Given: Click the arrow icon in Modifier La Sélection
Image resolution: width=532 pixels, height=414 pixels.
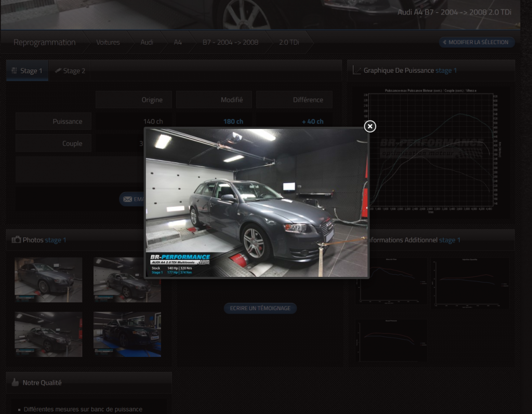Looking at the screenshot, I should click(x=445, y=42).
